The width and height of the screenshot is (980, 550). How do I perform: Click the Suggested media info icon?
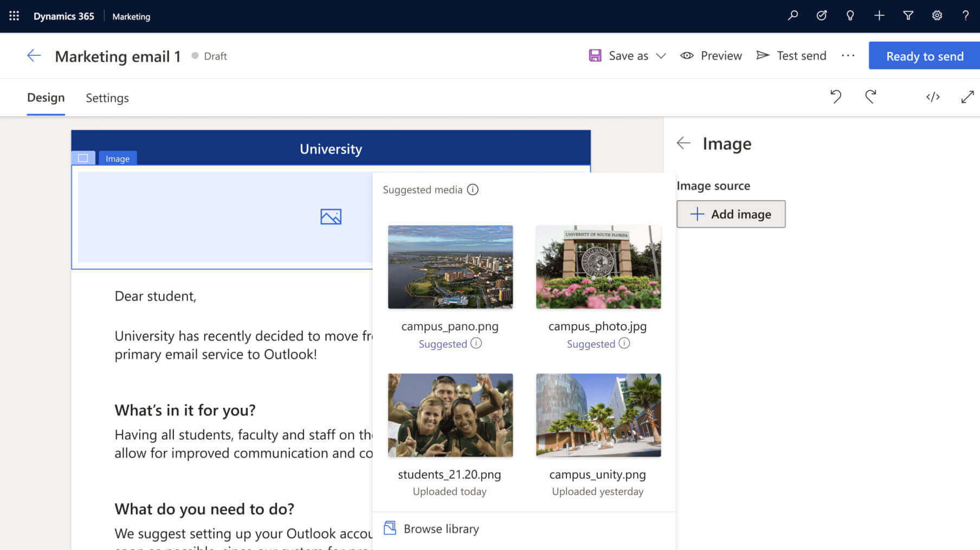tap(473, 190)
